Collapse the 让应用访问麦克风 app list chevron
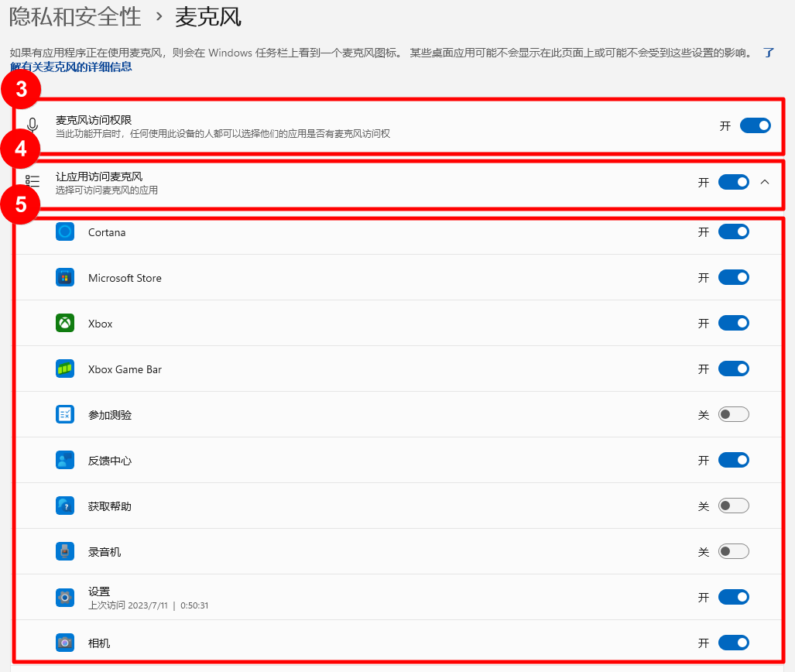 pos(765,182)
